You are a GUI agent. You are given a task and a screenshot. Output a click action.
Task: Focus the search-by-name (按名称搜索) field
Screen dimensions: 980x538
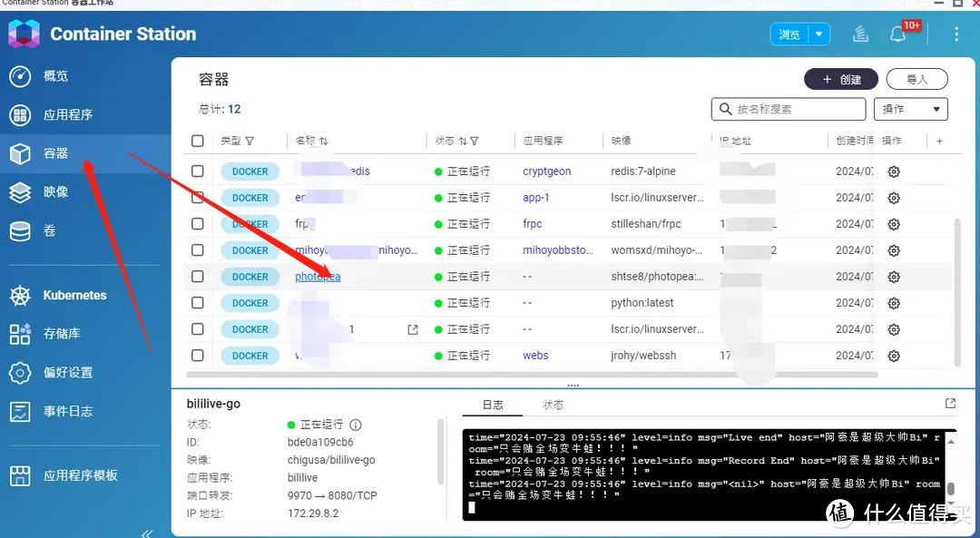click(789, 109)
